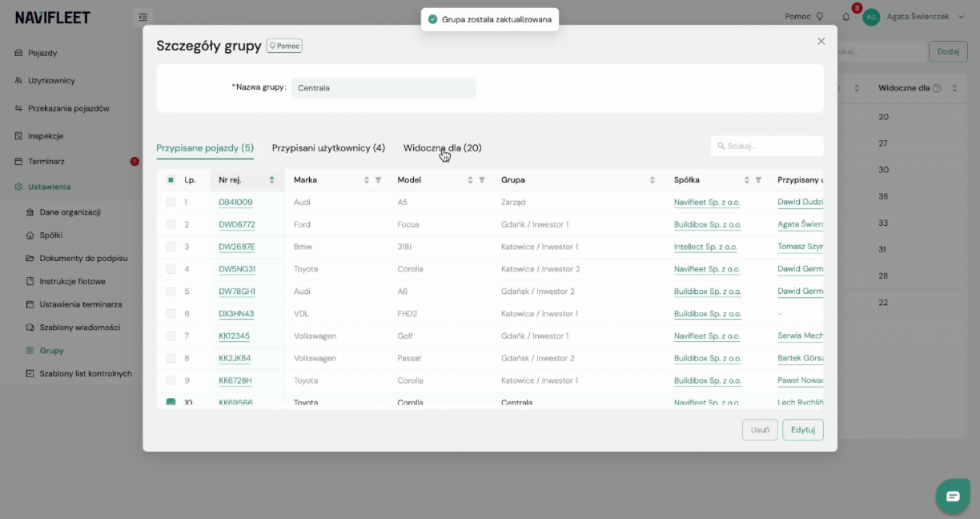Screen dimensions: 980x519
Task: Open Przekazania pojazdów in the sidebar
Action: click(x=68, y=108)
